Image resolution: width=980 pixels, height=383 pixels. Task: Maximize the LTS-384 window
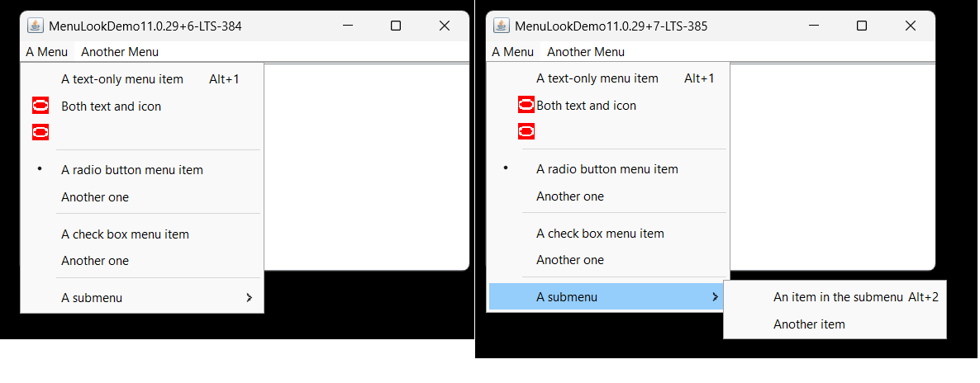tap(396, 26)
